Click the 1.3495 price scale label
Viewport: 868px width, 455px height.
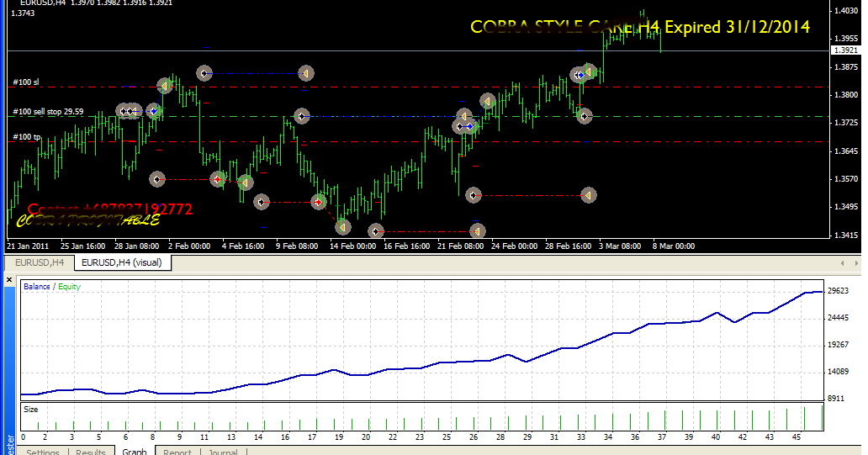tap(846, 206)
